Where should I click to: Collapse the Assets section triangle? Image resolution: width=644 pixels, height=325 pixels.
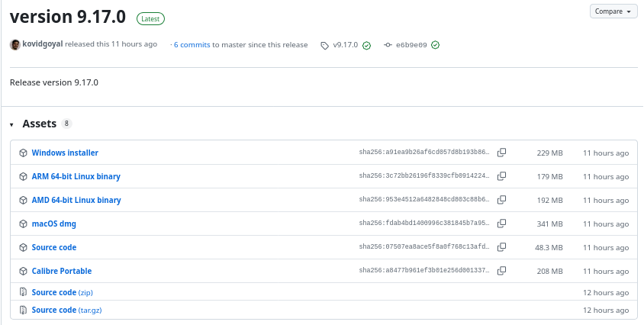tap(12, 124)
